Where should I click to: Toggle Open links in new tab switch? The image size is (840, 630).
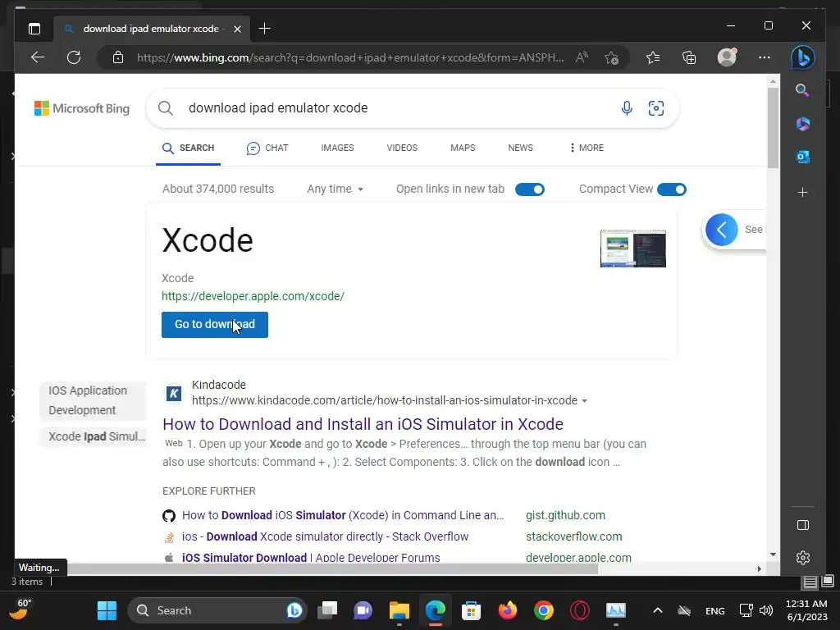click(529, 189)
